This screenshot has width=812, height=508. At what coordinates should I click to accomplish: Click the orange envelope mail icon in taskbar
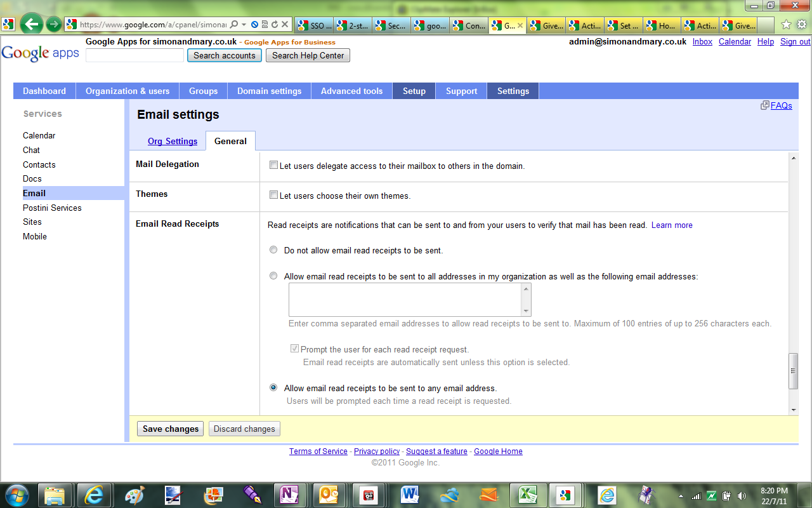488,495
